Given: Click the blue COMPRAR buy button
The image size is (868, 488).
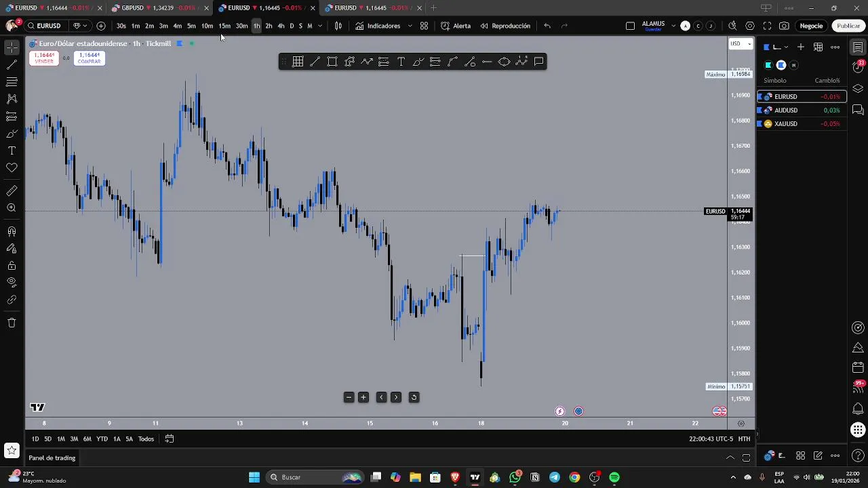Looking at the screenshot, I should [x=90, y=58].
